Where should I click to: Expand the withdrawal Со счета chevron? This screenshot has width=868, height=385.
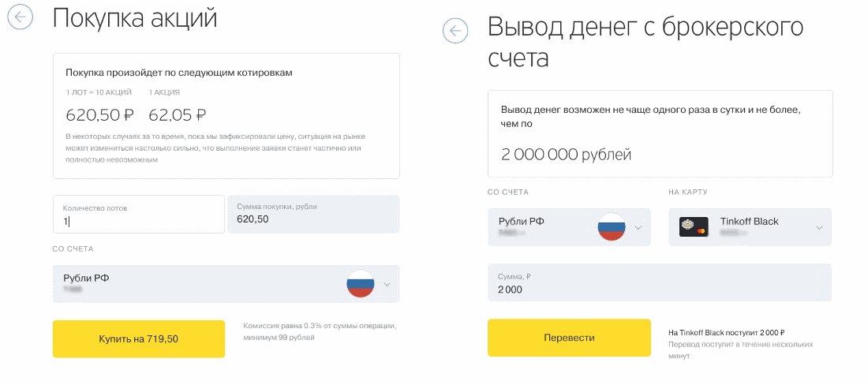(638, 227)
